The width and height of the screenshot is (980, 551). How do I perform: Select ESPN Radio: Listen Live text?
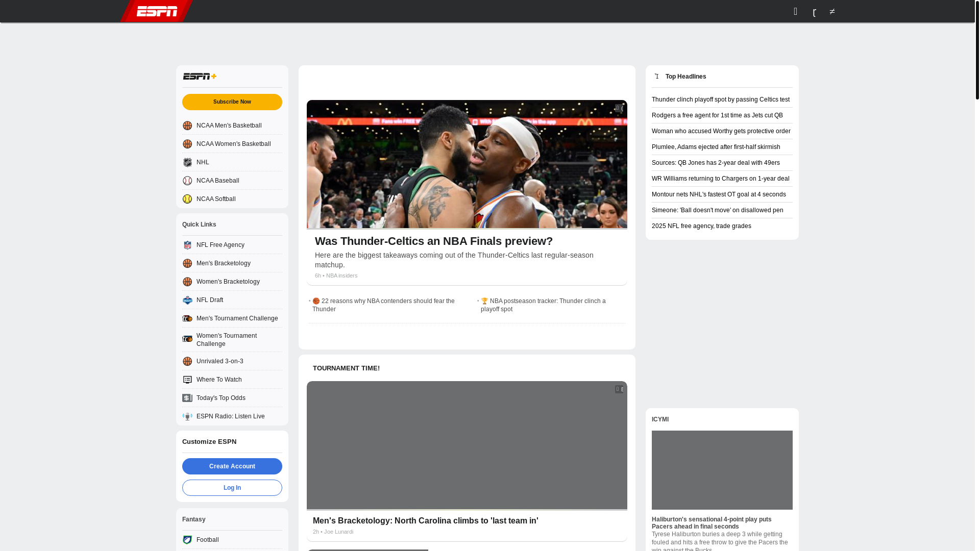pos(231,416)
